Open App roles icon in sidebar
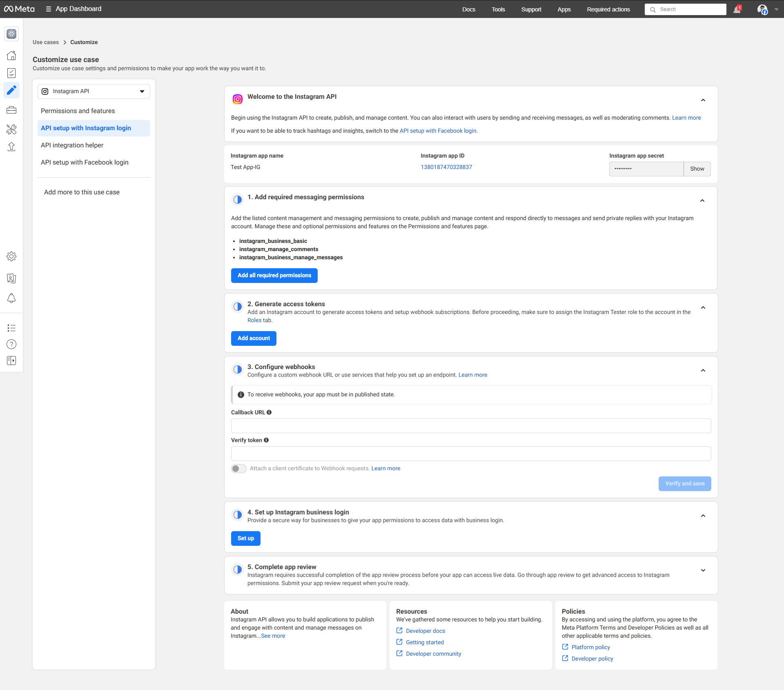784x690 pixels. coord(11,278)
